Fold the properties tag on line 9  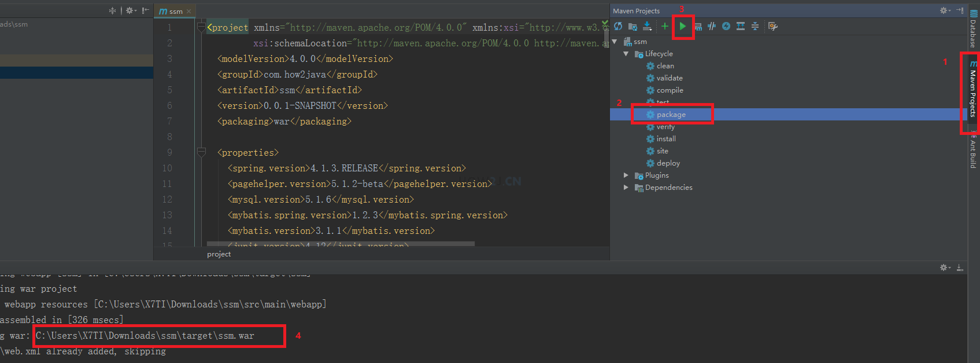201,152
